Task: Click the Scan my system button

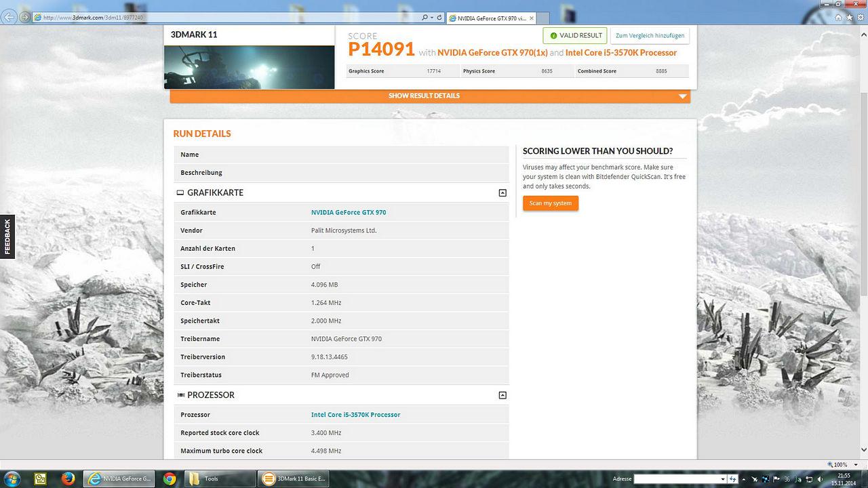Action: tap(551, 203)
